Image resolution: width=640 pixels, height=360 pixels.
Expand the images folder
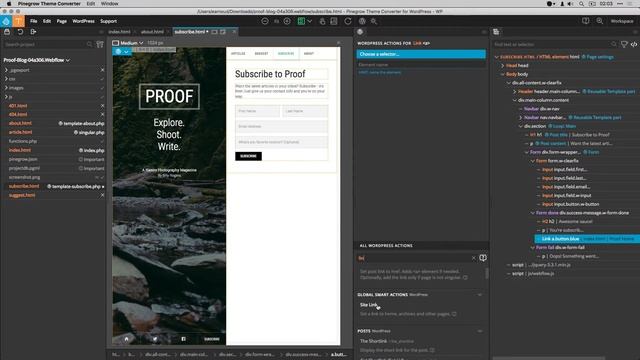[6, 88]
